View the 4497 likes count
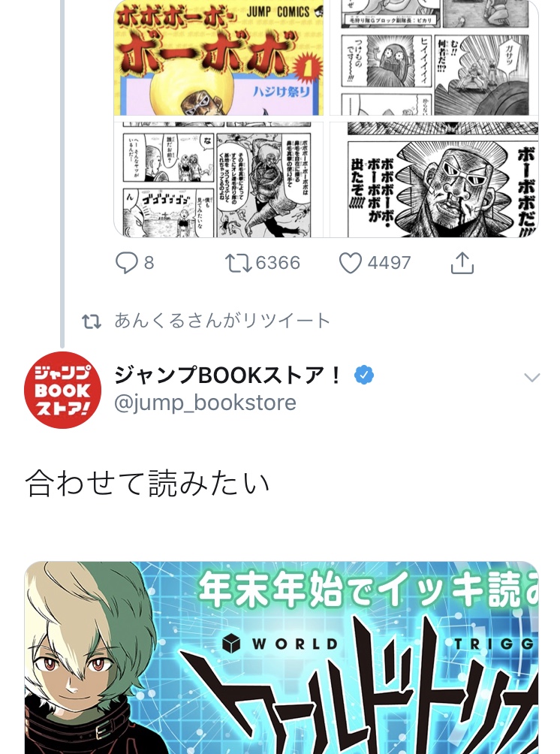 (x=390, y=263)
